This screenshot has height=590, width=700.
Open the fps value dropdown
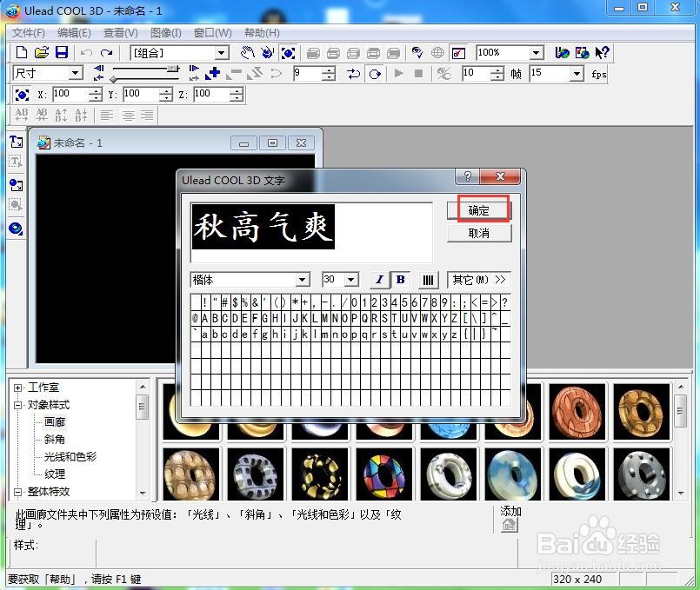(x=577, y=74)
